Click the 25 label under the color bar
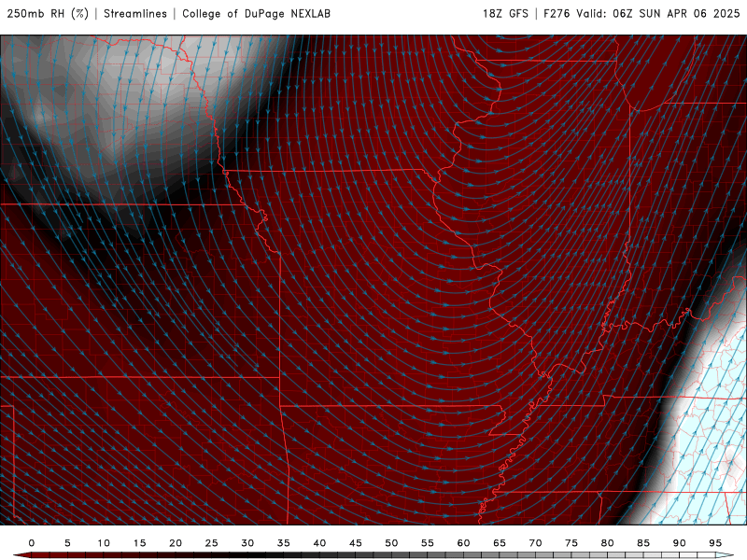Viewport: 747px width, 560px height. point(212,543)
